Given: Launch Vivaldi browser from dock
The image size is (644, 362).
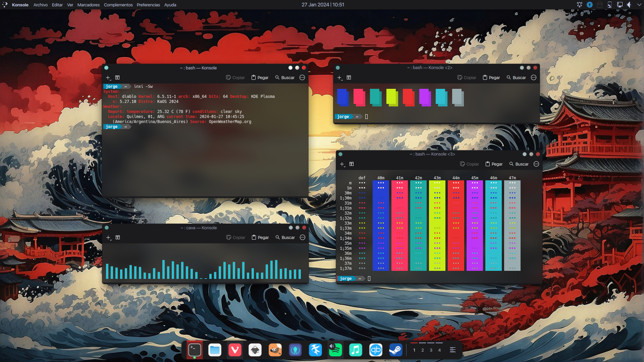Looking at the screenshot, I should click(x=235, y=350).
